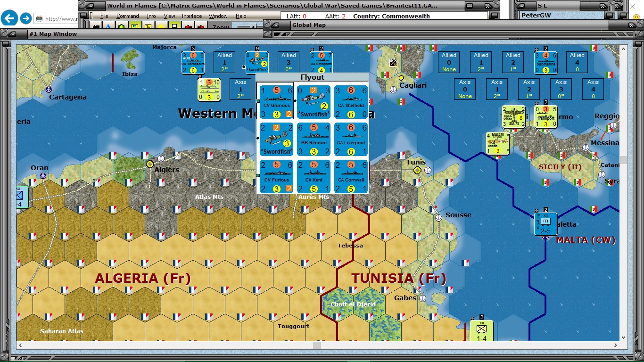Click the Sousse port anchor symbol
Image resolution: width=644 pixels, height=362 pixels.
(x=438, y=218)
